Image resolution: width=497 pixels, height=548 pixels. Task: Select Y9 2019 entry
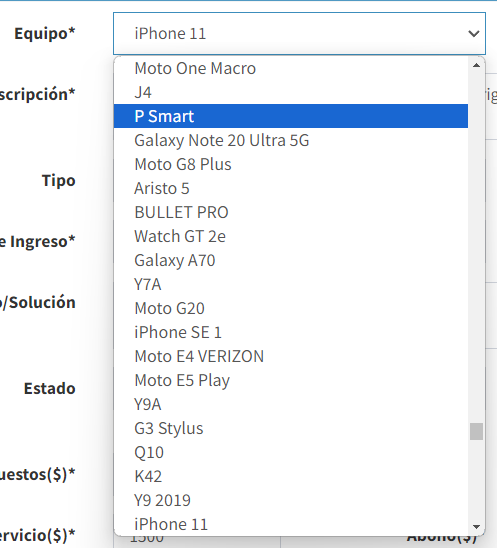point(291,500)
